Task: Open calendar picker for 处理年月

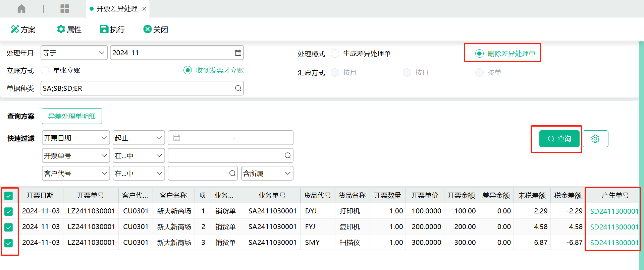Action: click(238, 53)
